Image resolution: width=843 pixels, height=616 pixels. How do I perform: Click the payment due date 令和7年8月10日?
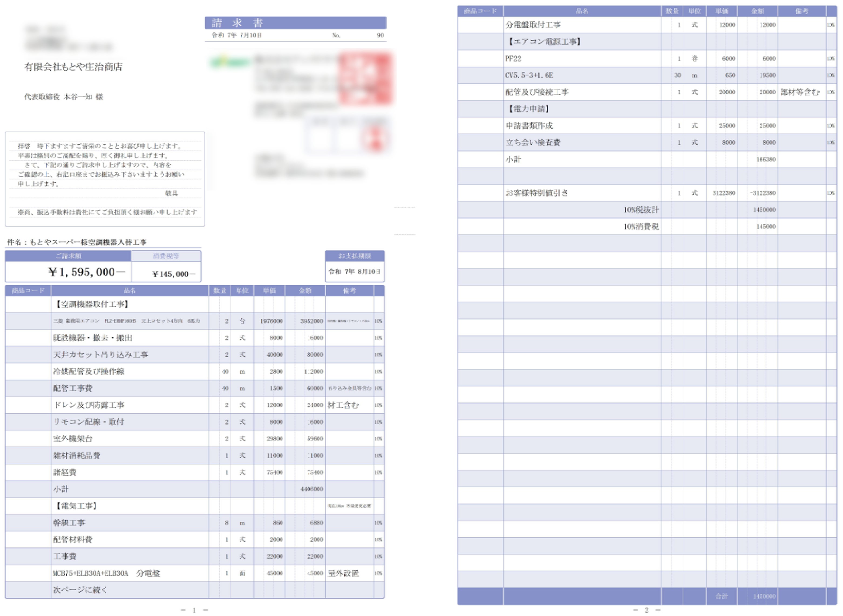coord(354,271)
